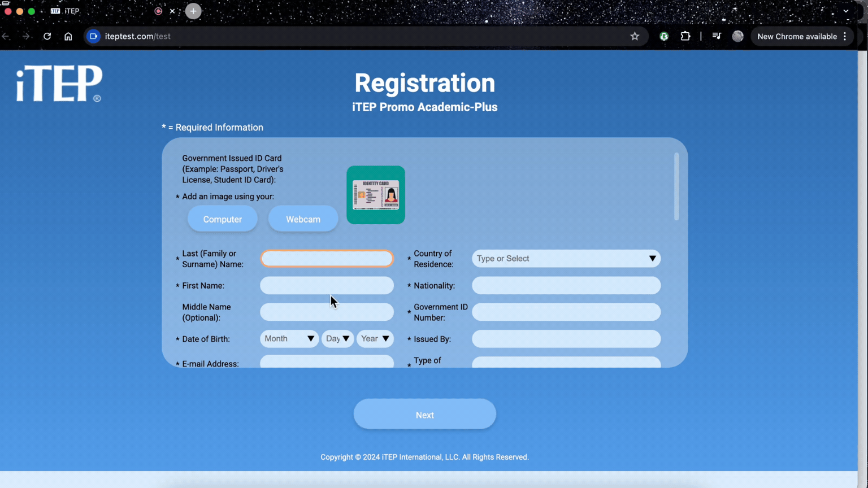Screen dimensions: 868x488
Task: Capture ID image using the Webcam button
Action: click(x=303, y=219)
